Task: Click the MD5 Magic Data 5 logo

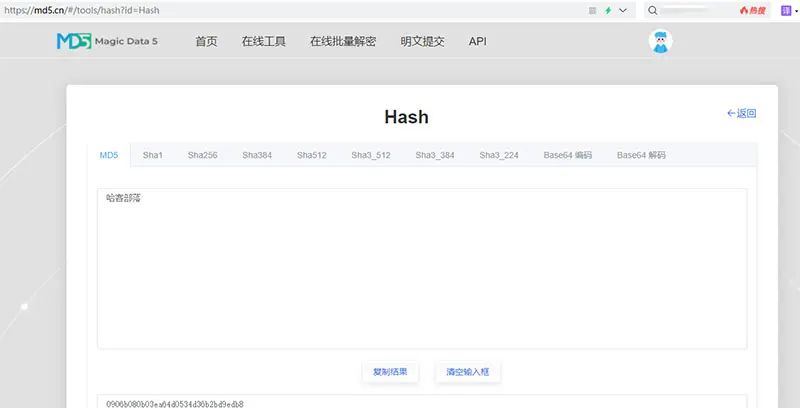Action: point(107,41)
